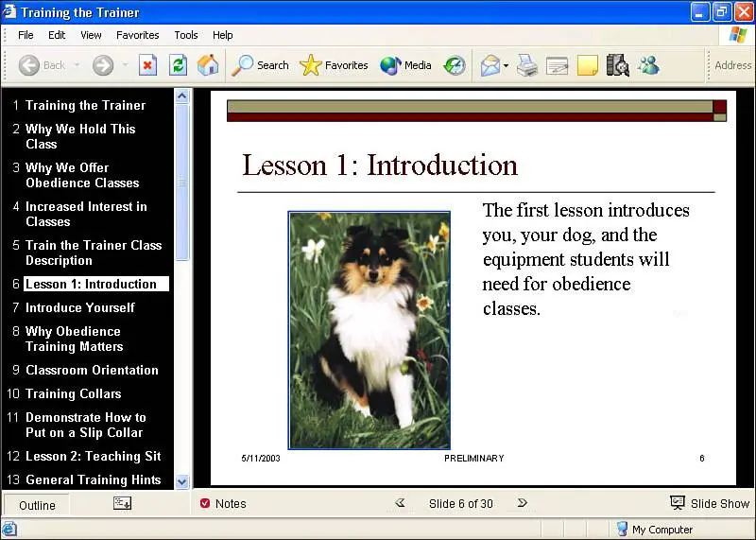Click the My Computer zone icon
Image resolution: width=756 pixels, height=540 pixels.
[622, 529]
